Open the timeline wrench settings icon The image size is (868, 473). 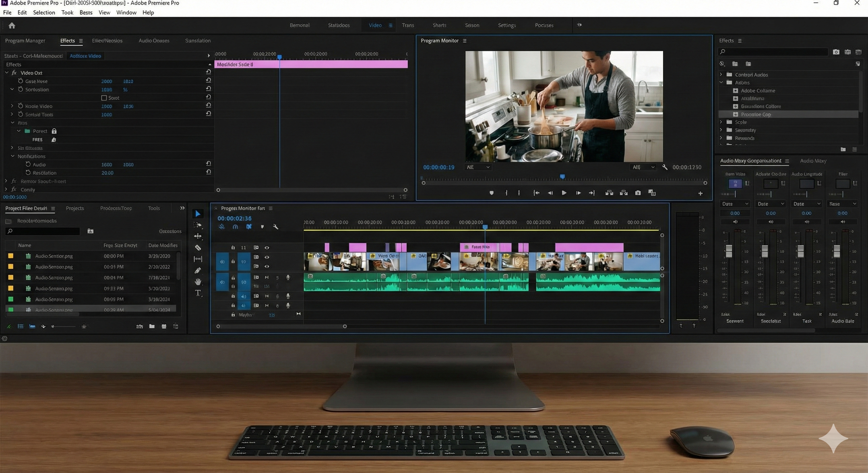click(x=276, y=227)
